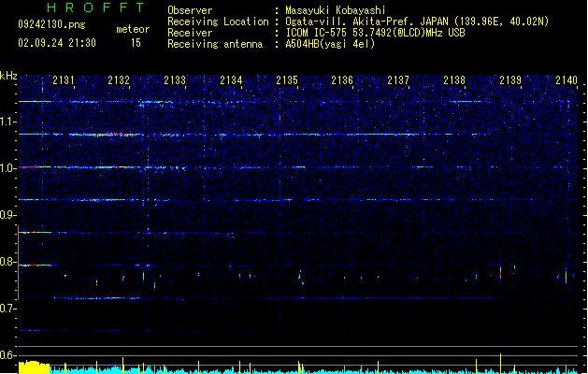Click the 2139 time marker
The height and width of the screenshot is (374, 588).
point(510,80)
